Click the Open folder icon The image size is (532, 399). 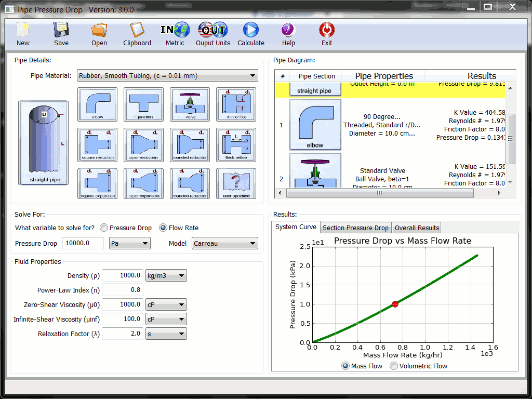tap(99, 30)
